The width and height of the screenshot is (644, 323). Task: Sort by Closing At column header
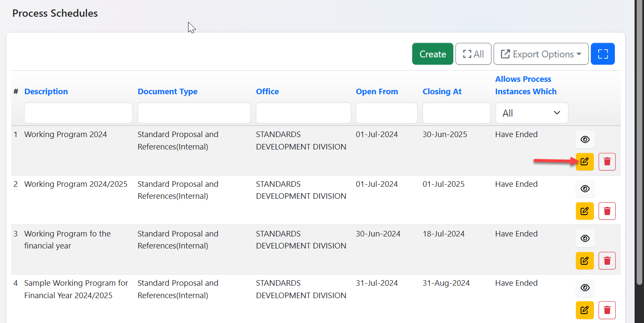point(442,91)
